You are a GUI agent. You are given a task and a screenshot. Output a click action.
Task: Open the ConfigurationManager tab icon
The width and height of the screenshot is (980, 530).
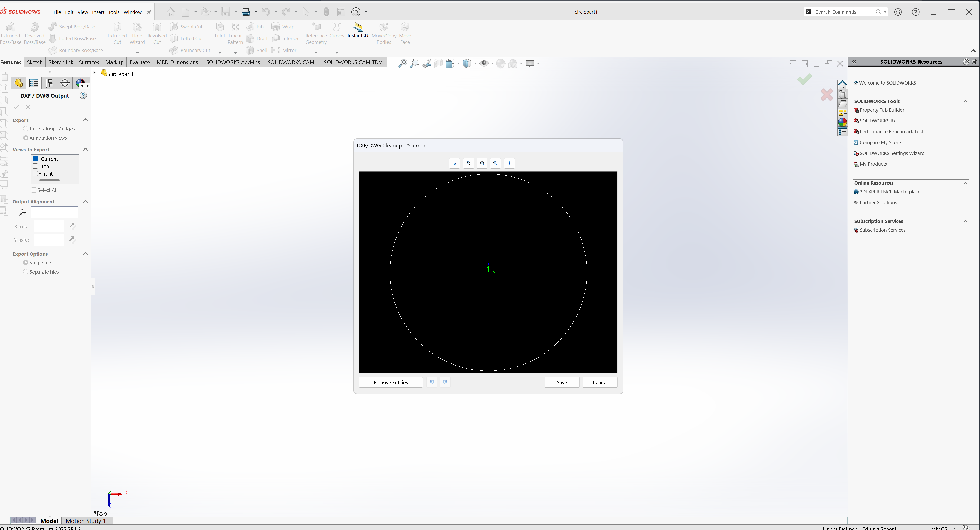(x=49, y=83)
